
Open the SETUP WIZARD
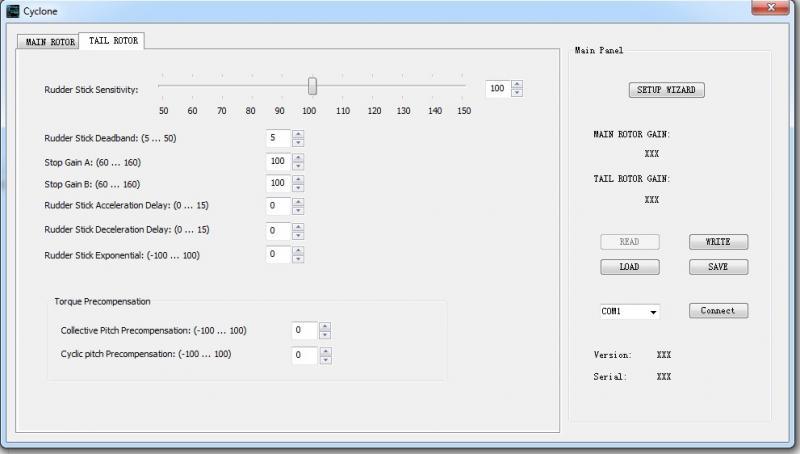[x=669, y=90]
